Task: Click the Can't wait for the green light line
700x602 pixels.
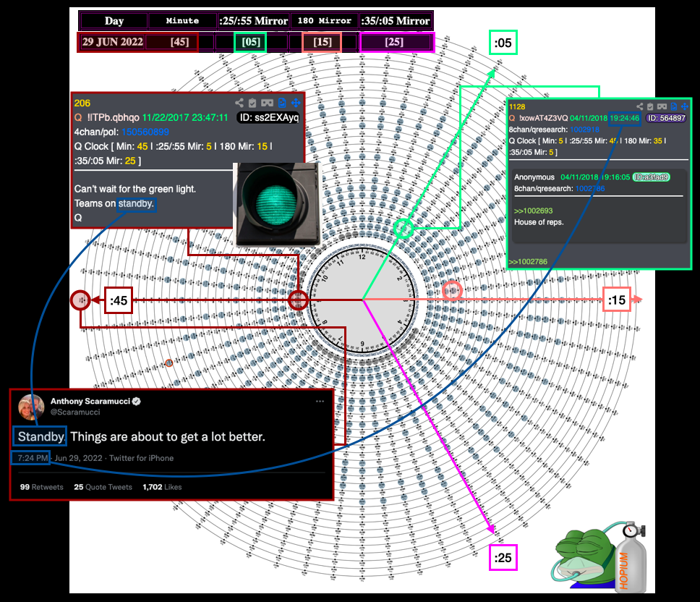Action: point(135,189)
